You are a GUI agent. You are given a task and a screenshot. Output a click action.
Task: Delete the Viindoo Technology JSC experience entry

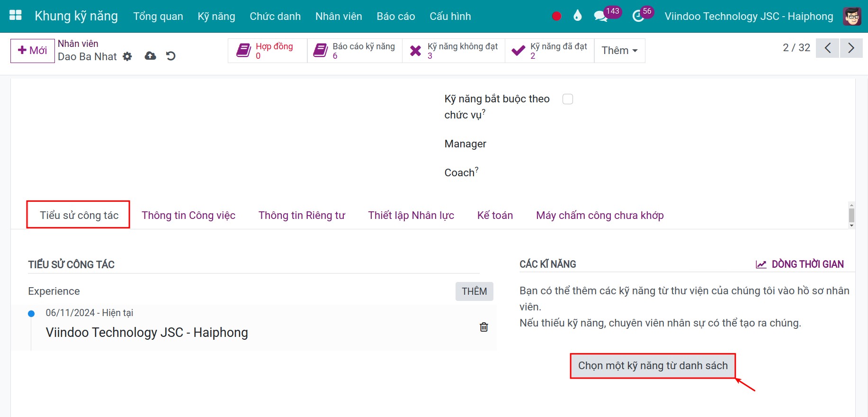coord(484,327)
